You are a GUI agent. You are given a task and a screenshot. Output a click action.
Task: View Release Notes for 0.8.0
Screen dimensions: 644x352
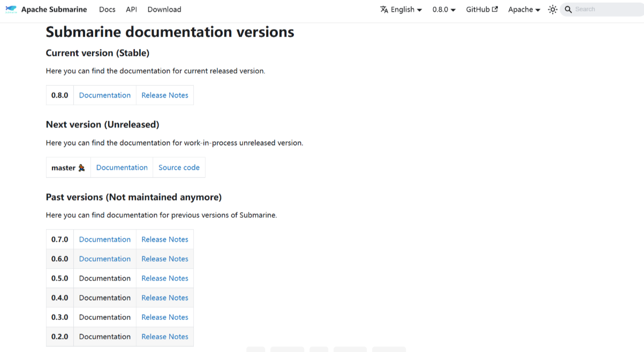(165, 95)
